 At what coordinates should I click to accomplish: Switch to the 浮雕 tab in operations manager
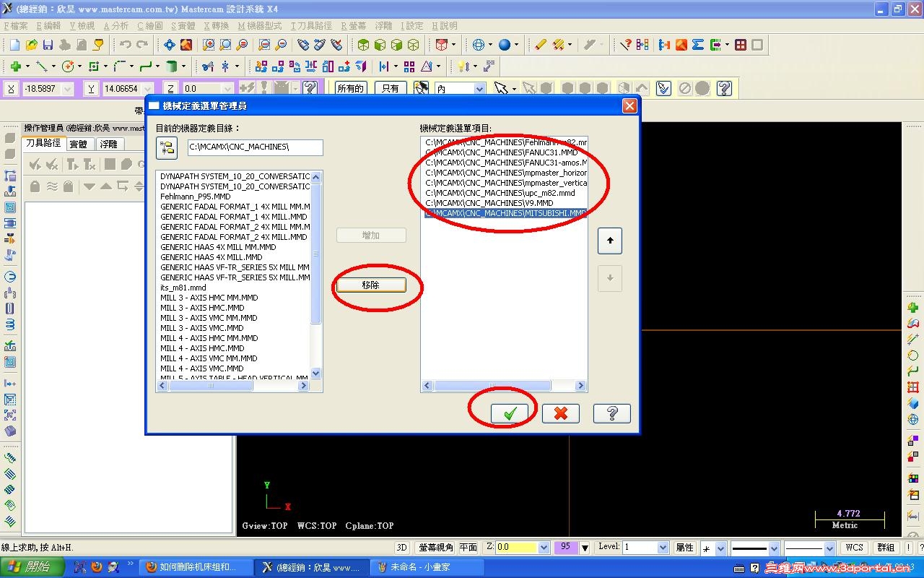pos(108,144)
